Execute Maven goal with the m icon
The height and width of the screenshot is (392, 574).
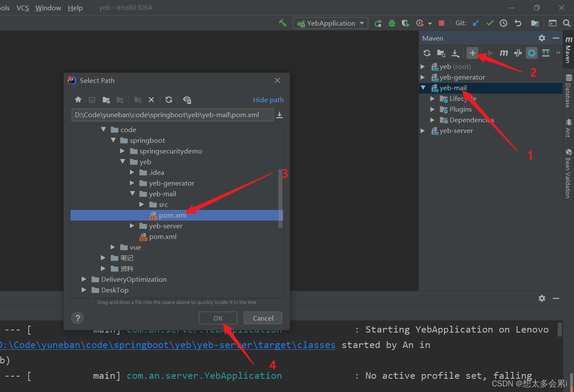coord(504,53)
